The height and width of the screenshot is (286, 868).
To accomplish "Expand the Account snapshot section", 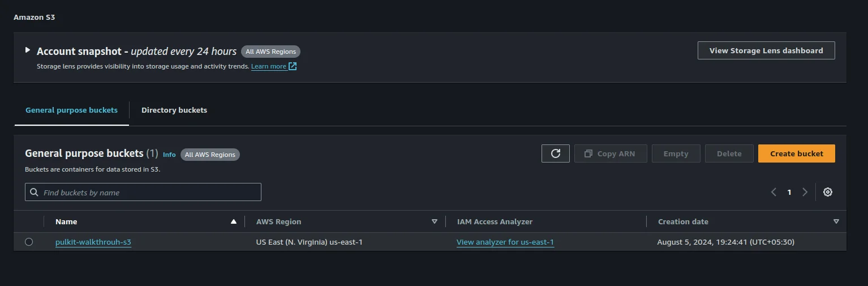I will 28,50.
